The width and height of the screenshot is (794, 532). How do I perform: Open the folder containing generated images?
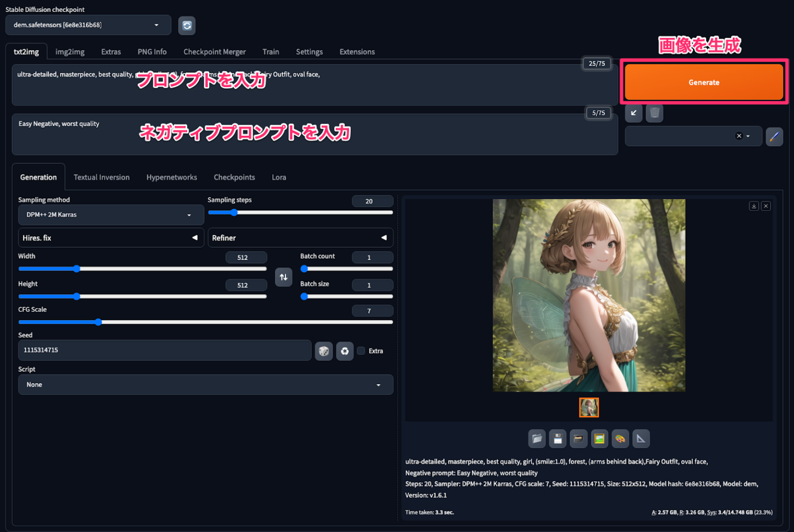pos(537,438)
